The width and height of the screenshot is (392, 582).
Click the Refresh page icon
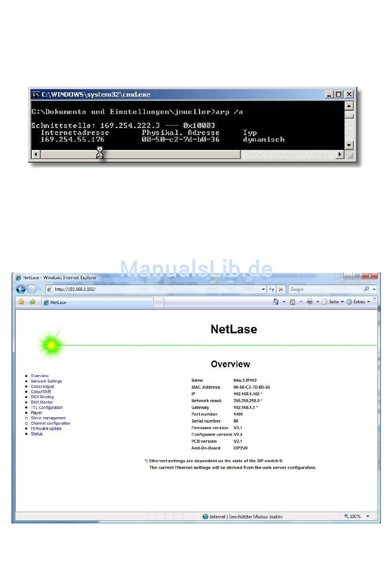[272, 289]
